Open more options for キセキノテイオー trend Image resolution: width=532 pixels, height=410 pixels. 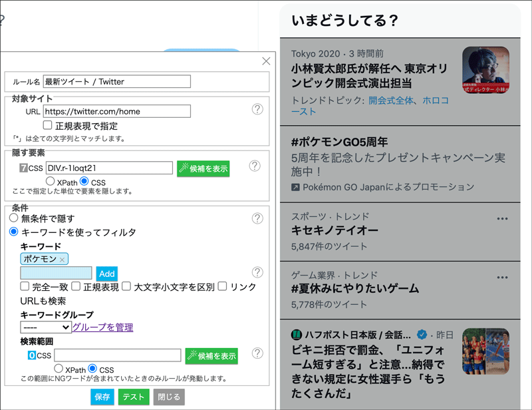pos(502,219)
